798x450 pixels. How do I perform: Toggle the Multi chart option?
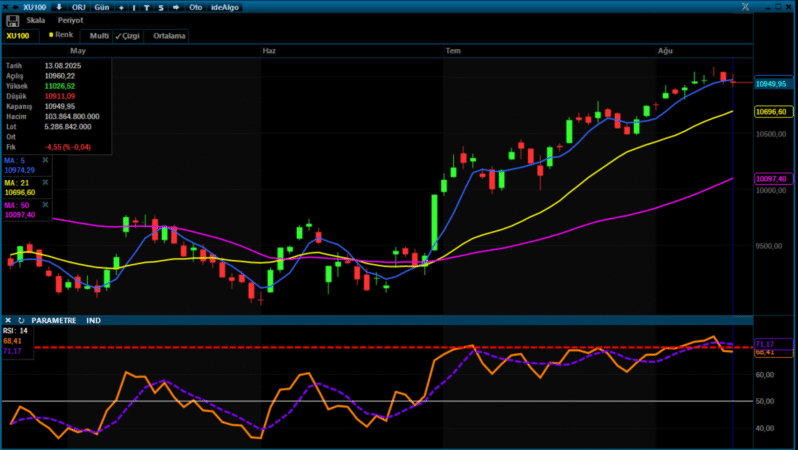pyautogui.click(x=99, y=36)
